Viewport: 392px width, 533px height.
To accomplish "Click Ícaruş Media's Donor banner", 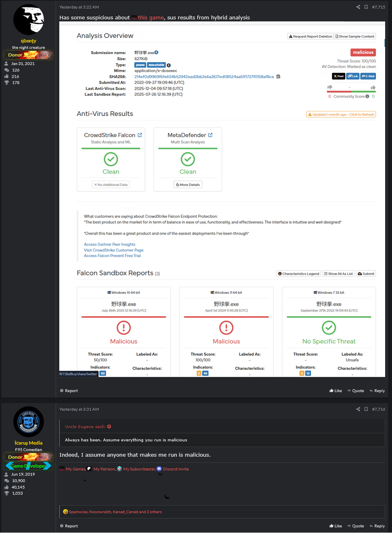I will [29, 457].
